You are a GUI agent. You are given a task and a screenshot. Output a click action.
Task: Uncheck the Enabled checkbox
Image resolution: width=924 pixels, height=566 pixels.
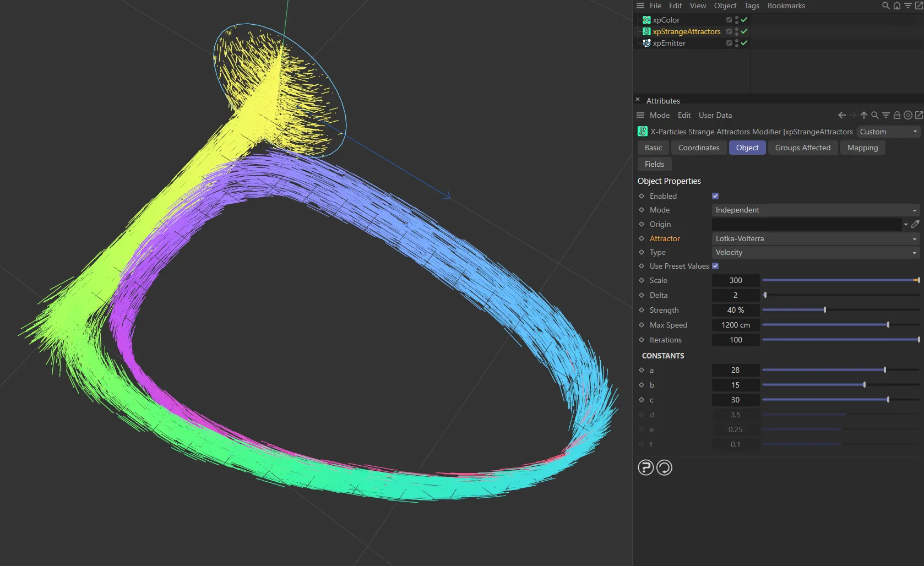tap(715, 196)
